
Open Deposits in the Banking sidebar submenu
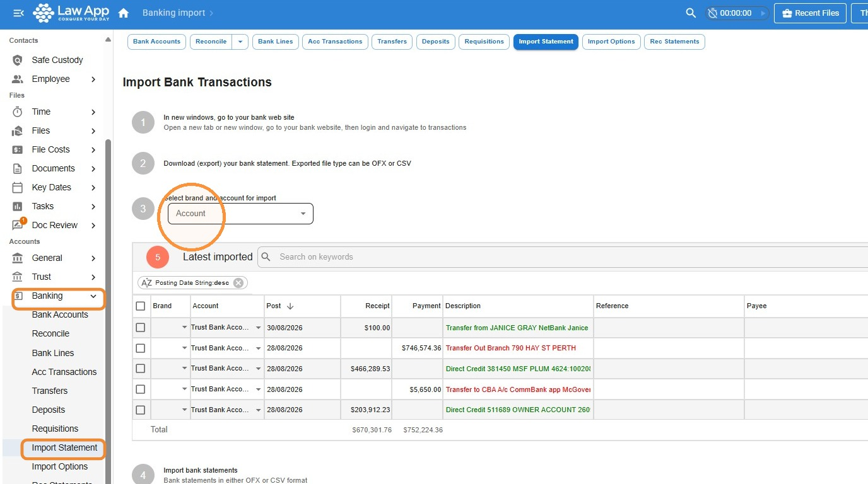[x=49, y=410]
